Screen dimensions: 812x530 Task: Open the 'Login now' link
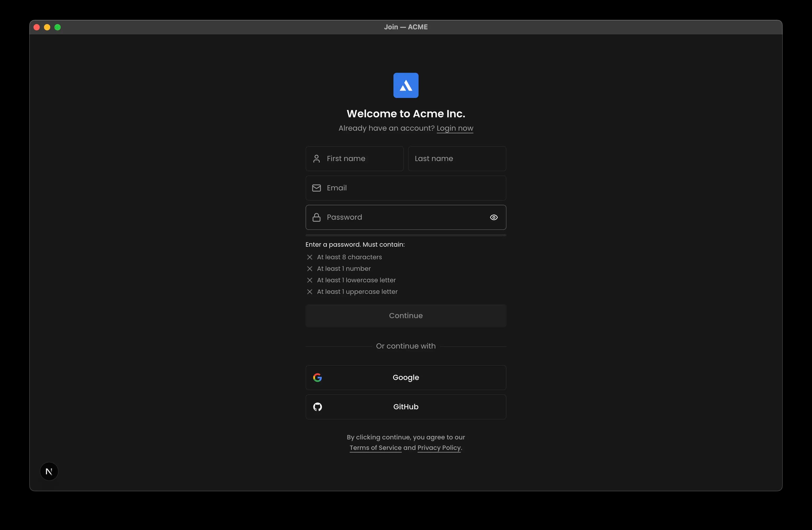point(454,128)
